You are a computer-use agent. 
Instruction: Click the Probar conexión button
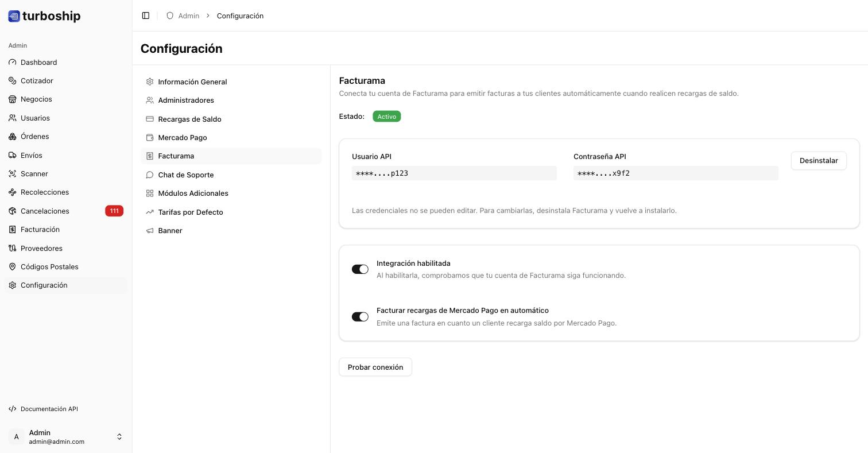(375, 367)
